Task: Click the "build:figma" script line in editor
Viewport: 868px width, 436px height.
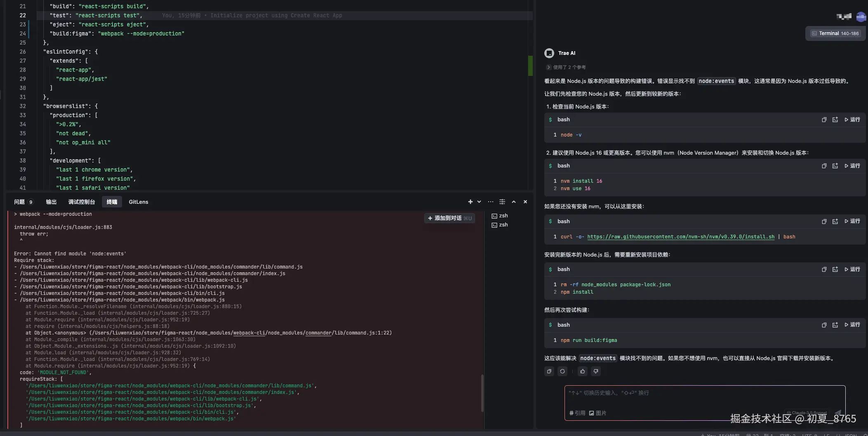Action: click(x=117, y=34)
